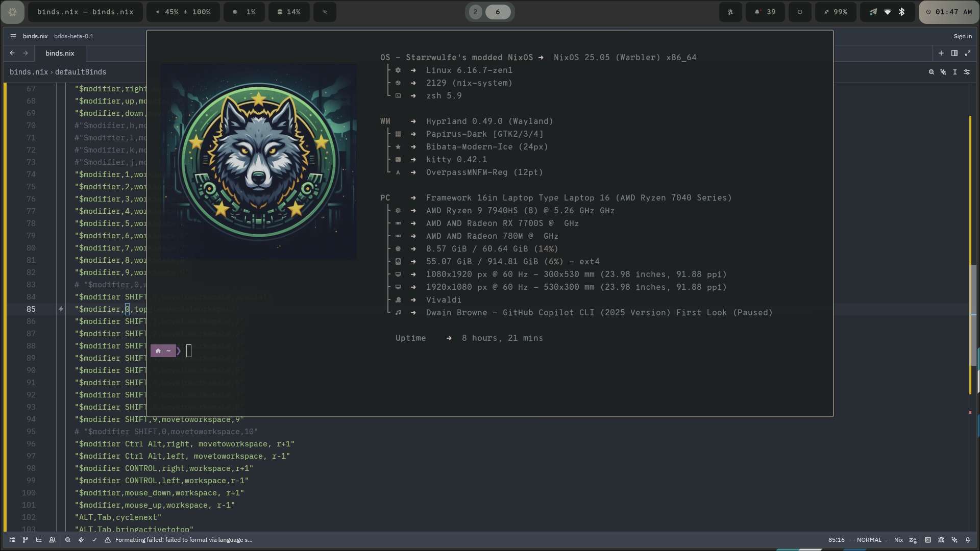Open the Telegram tray icon
The width and height of the screenshot is (980, 551).
873,12
